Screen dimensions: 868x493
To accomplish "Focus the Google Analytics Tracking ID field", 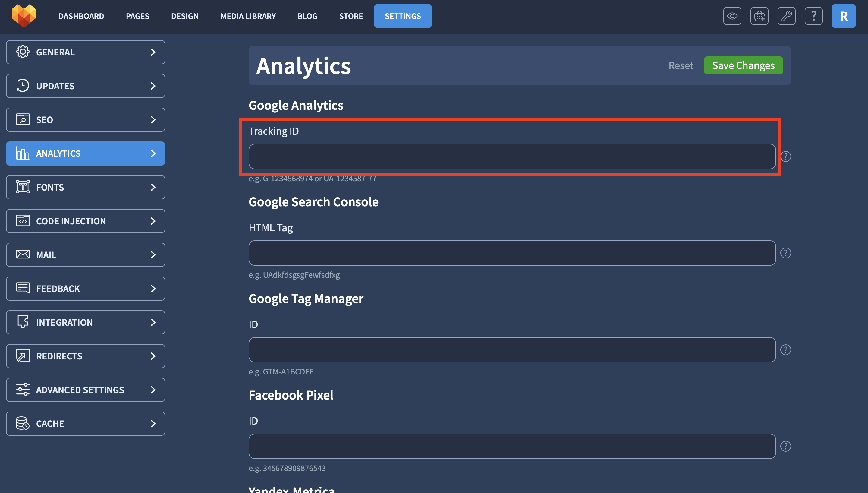I will [512, 156].
